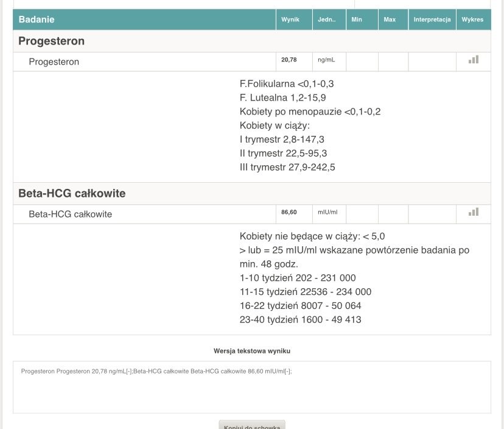The image size is (504, 429).
Task: Select the Interpretacja column header
Action: pos(432,19)
